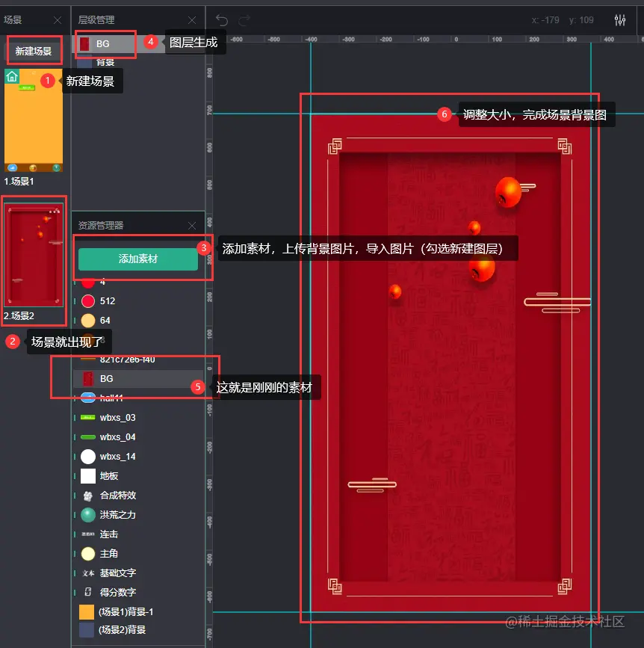
Task: Click the 层级管理 panel title
Action: (x=96, y=20)
